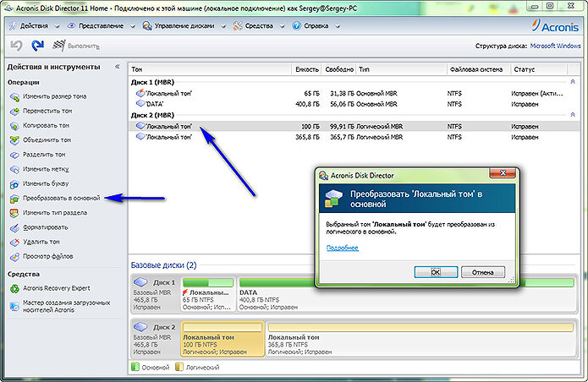This screenshot has width=588, height=382.
Task: Open the Представление menu
Action: (101, 26)
